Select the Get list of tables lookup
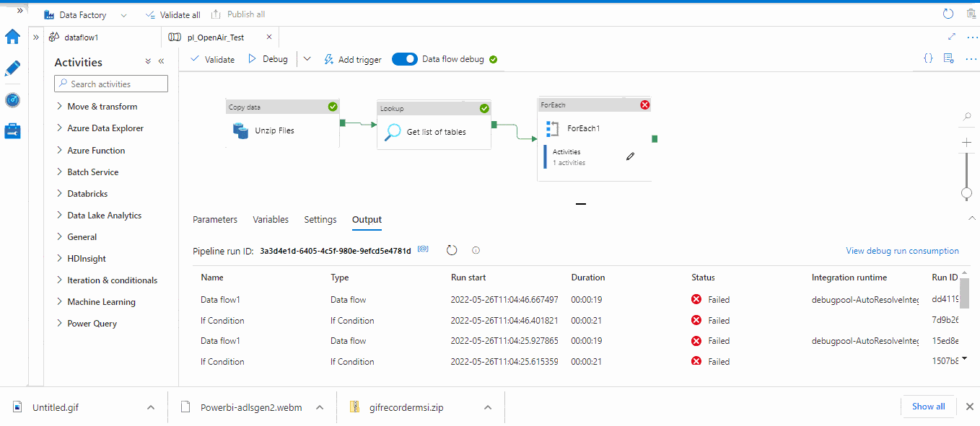This screenshot has height=426, width=980. click(434, 125)
